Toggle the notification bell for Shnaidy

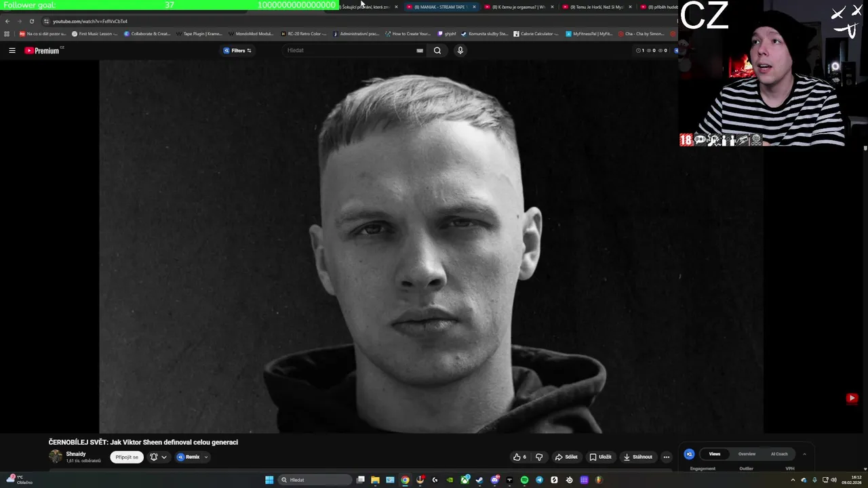[153, 457]
